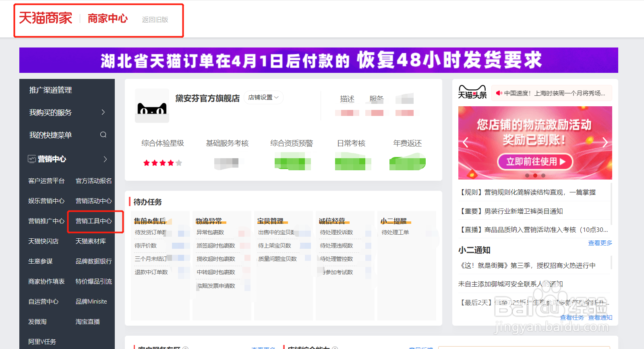
Task: Click the 天猫头条 logo
Action: tap(472, 92)
